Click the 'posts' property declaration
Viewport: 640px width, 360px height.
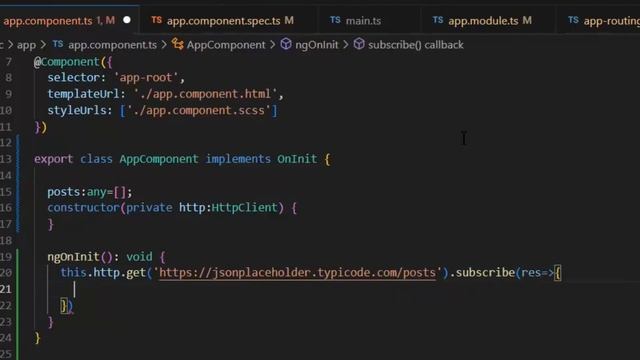[x=65, y=192]
